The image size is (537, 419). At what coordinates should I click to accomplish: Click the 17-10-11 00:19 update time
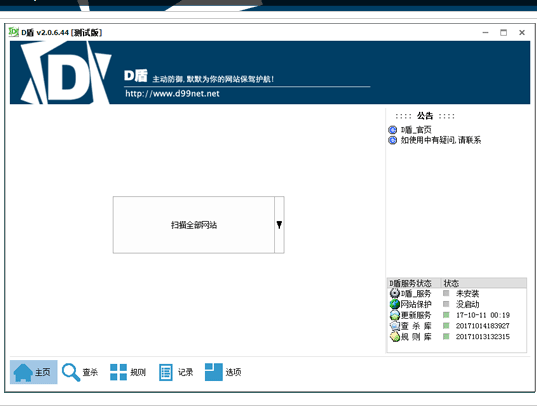click(483, 315)
